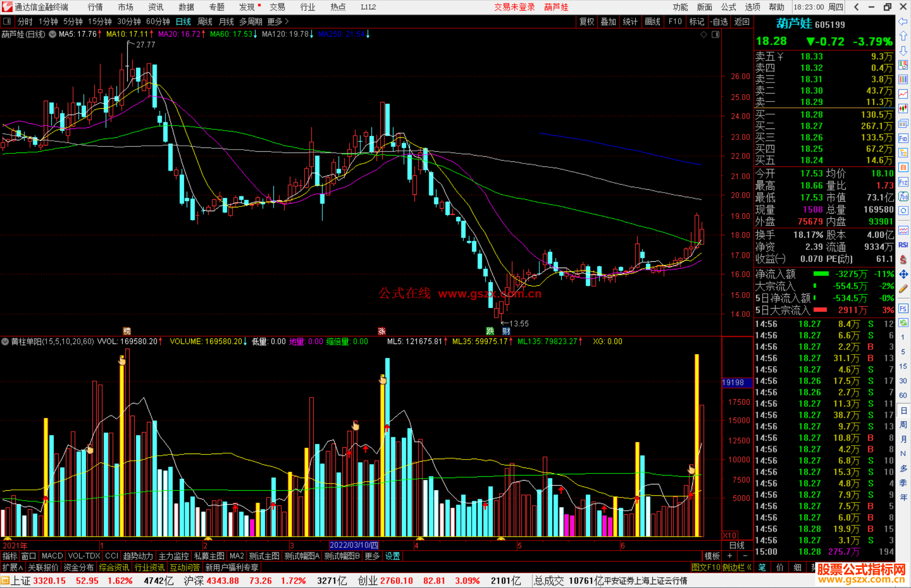The width and height of the screenshot is (911, 588).
Task: Open the f(x) formula manager icon
Action: click(x=903, y=196)
